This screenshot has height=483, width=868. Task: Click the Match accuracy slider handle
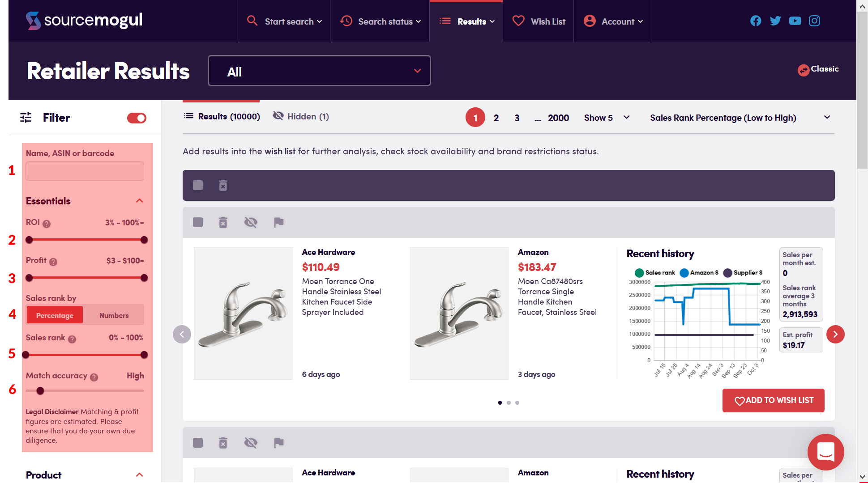(x=40, y=391)
